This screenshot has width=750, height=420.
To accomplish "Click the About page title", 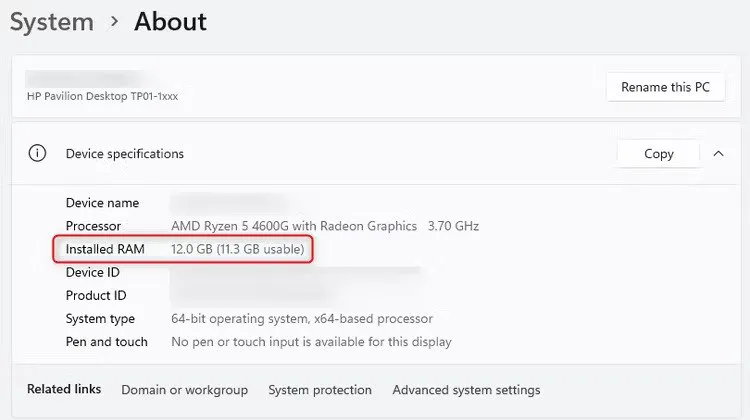I will pyautogui.click(x=170, y=22).
